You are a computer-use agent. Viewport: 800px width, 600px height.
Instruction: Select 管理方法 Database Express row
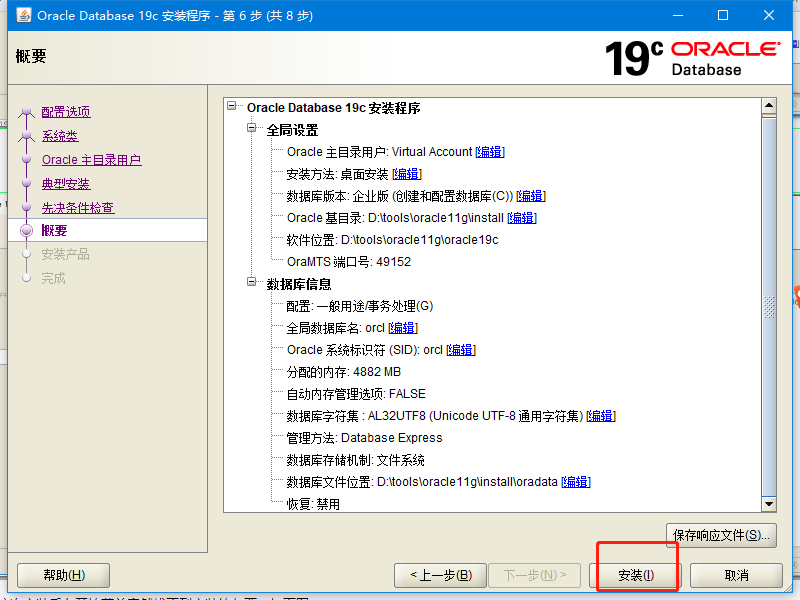pos(364,438)
